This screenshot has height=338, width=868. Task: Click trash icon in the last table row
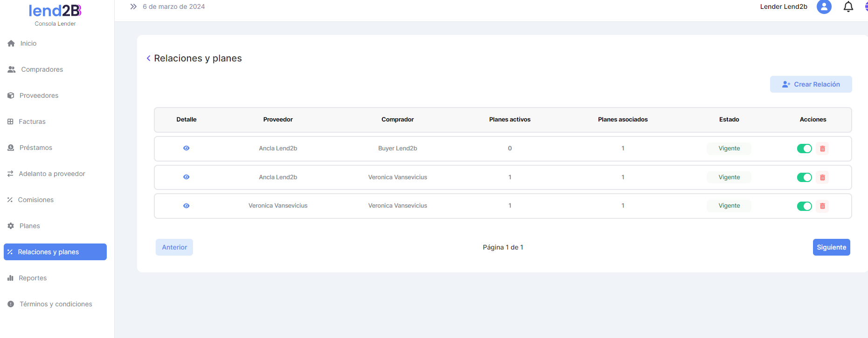(822, 206)
